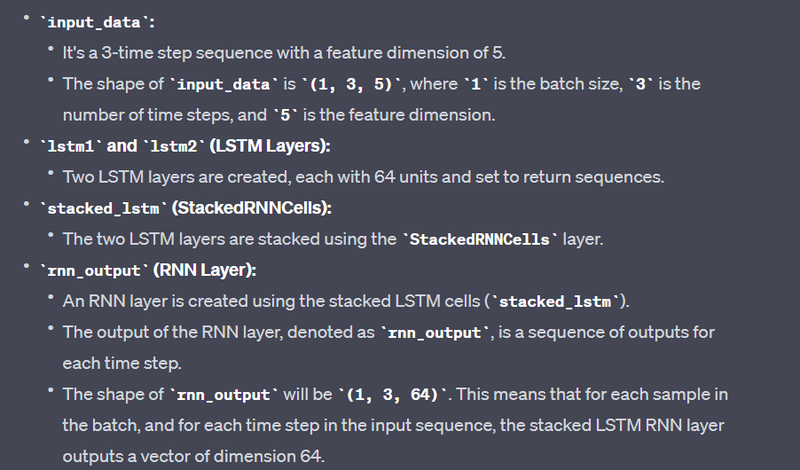Viewport: 800px width, 470px height.
Task: Click the `(1, 3, 64)` output shape code
Action: point(393,394)
